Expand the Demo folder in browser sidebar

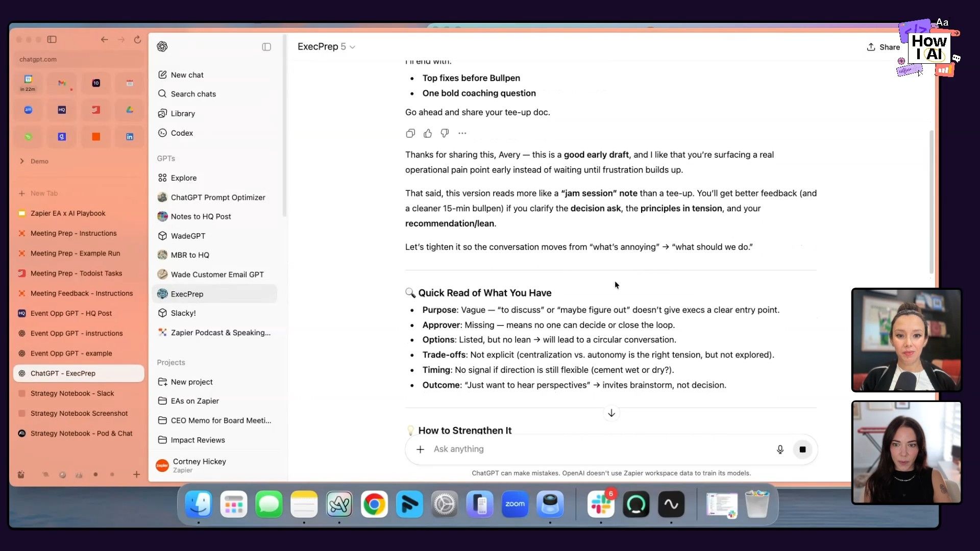22,161
